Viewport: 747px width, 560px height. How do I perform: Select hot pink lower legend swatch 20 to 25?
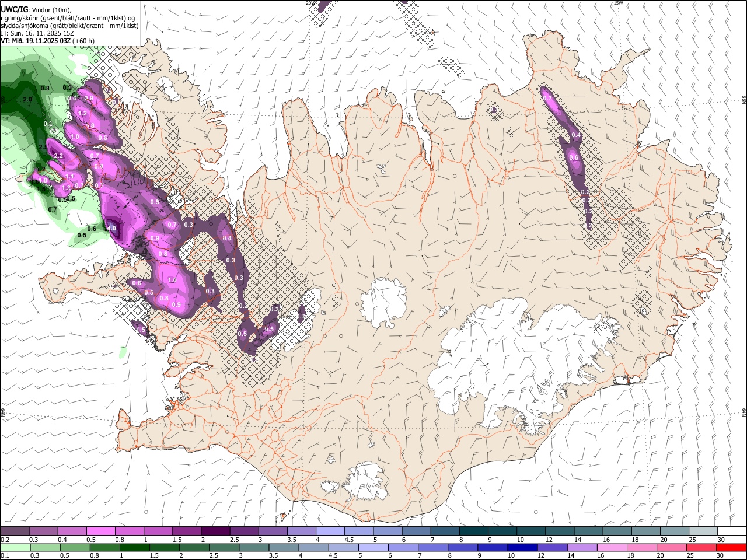pos(672,547)
